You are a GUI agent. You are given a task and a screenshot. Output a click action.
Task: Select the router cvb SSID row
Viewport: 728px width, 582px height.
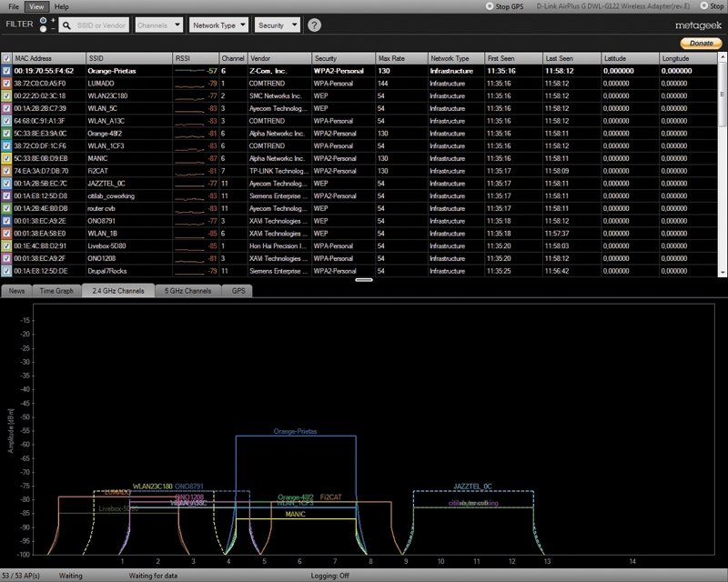101,208
